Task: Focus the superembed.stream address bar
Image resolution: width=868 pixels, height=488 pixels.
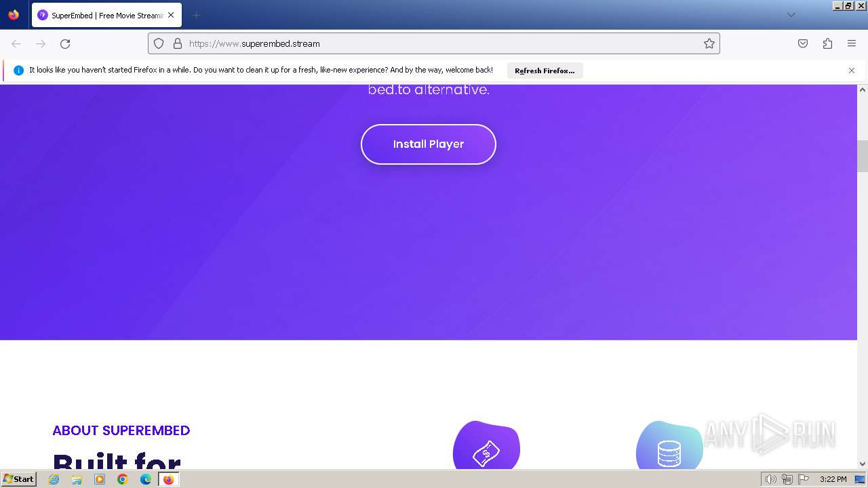Action: tap(434, 43)
